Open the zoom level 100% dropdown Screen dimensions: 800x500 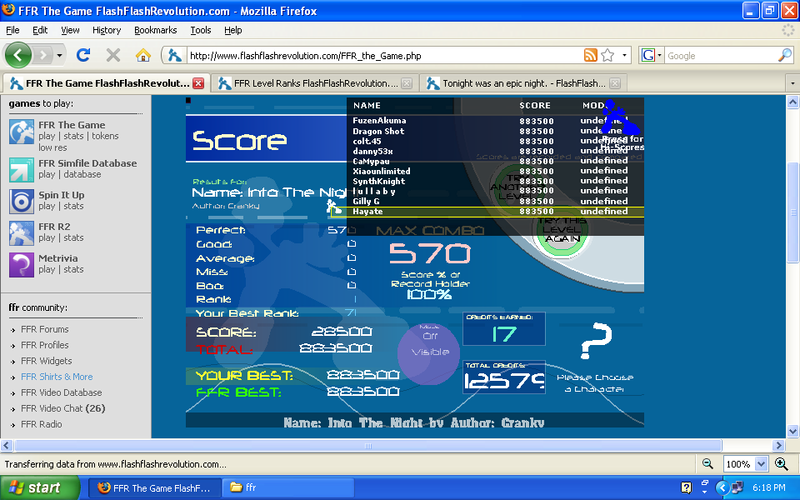coord(742,464)
